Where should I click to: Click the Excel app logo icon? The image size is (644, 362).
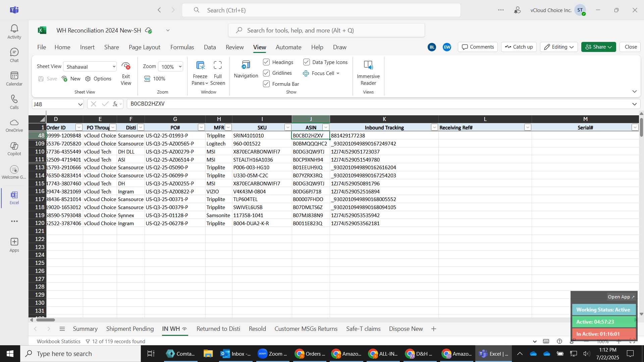click(x=42, y=30)
